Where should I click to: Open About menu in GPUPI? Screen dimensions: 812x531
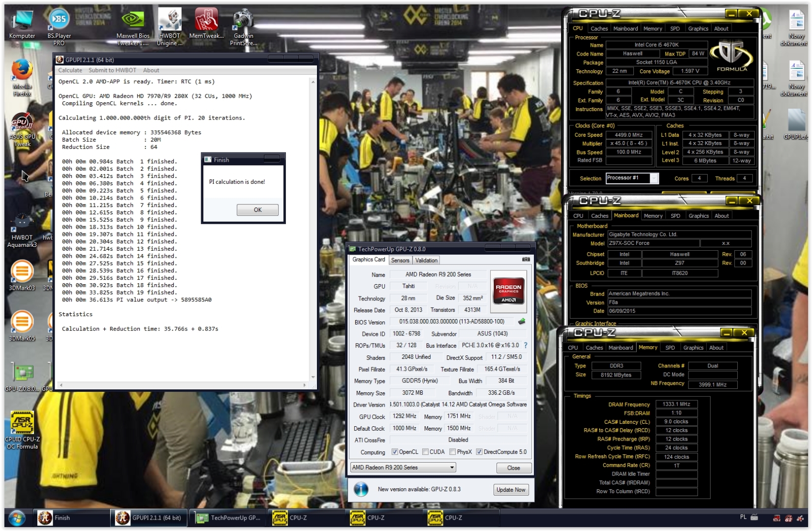tap(151, 70)
